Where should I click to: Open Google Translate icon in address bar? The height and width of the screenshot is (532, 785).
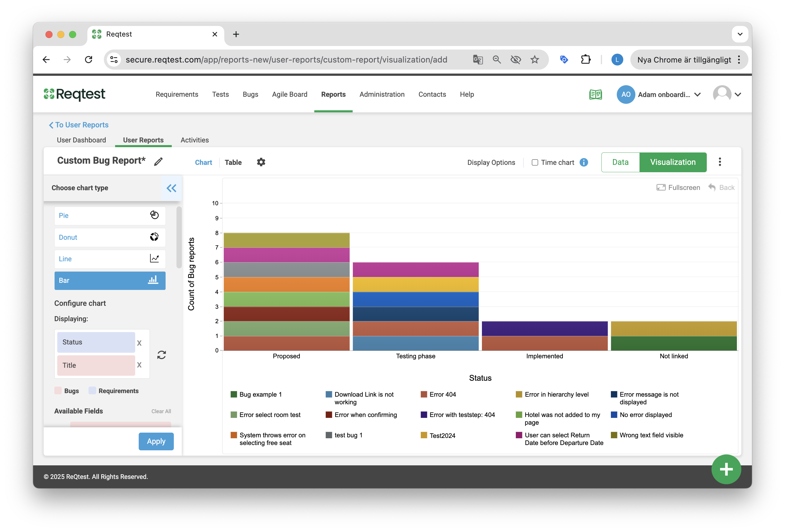click(x=477, y=60)
